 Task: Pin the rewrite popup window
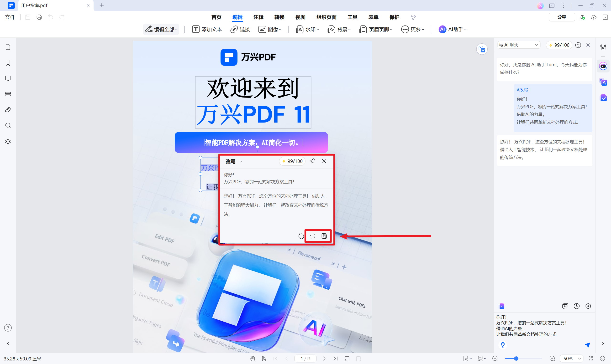point(312,161)
